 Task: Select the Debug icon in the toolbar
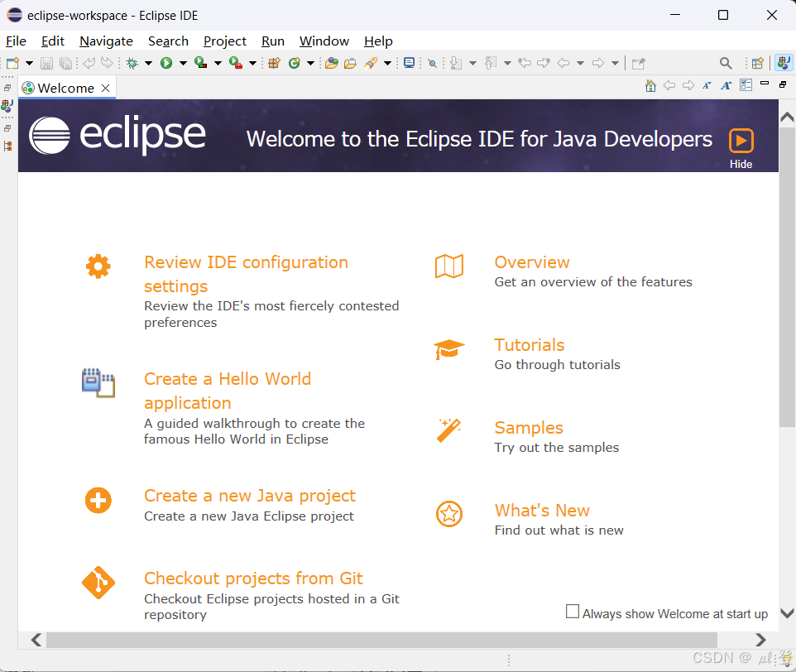[x=132, y=63]
